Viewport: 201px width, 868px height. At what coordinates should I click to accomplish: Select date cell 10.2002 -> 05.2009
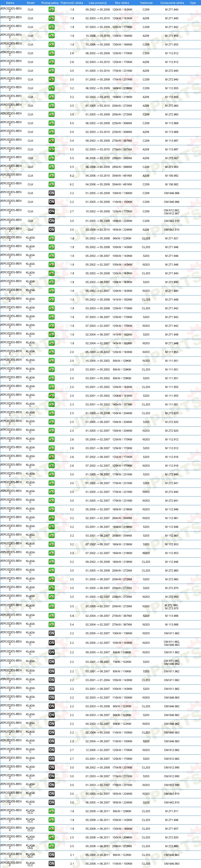(98, 211)
